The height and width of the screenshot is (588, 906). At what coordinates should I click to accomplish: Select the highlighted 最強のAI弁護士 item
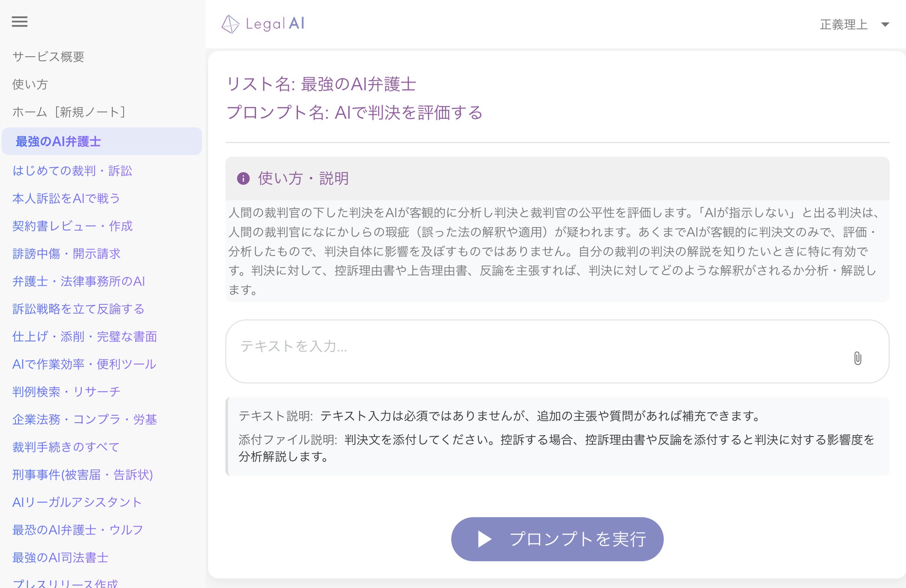(59, 142)
